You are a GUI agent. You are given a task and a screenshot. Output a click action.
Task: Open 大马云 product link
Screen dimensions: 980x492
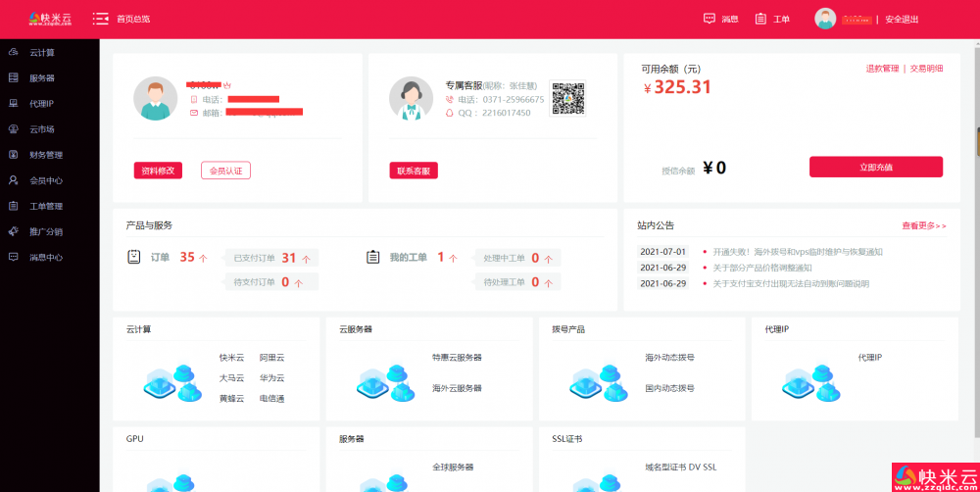231,378
